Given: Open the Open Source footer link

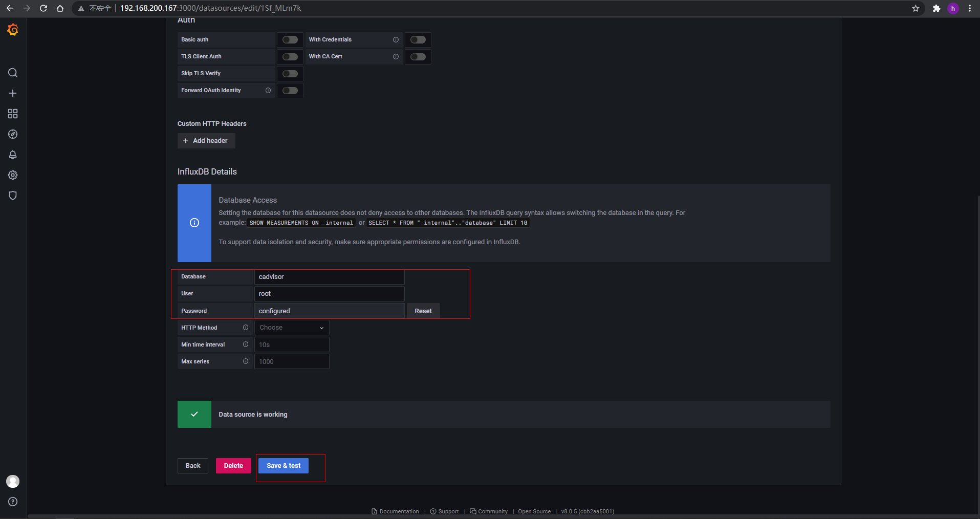Looking at the screenshot, I should [534, 511].
